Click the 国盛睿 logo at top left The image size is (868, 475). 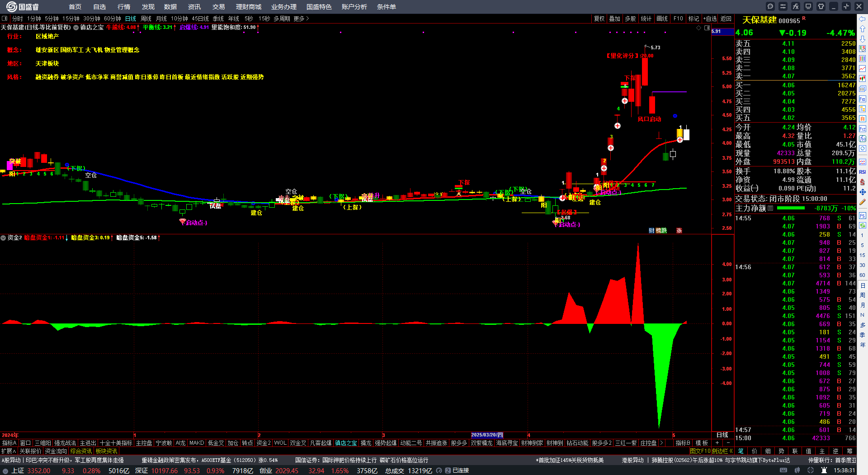[x=22, y=6]
